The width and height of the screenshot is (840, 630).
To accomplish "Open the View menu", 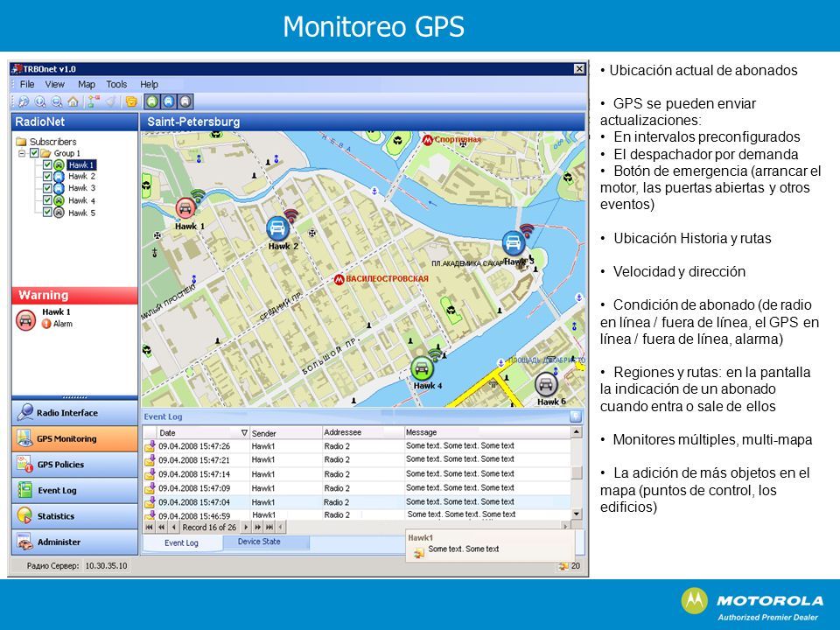I will (x=54, y=84).
